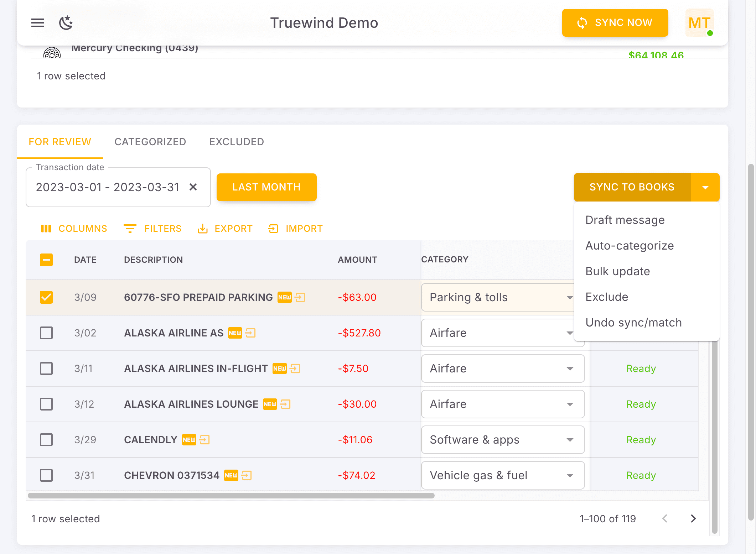Uncheck the SFO Prepaid Parking row

[46, 297]
